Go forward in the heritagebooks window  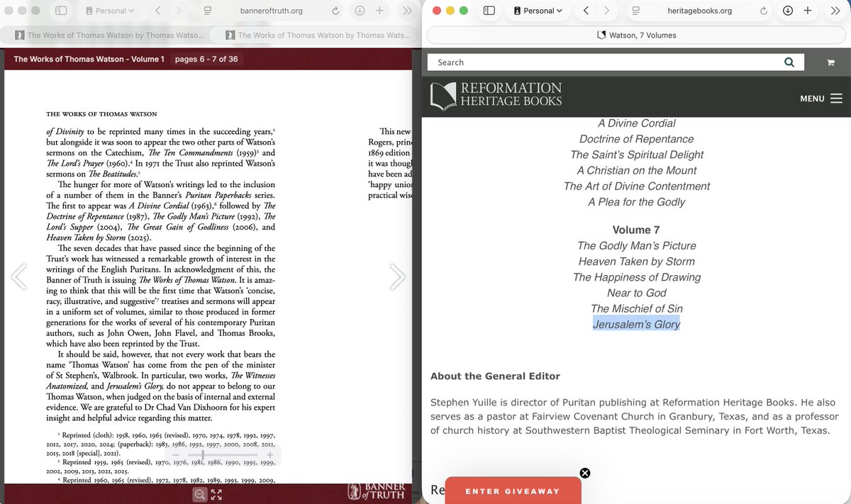click(x=606, y=11)
